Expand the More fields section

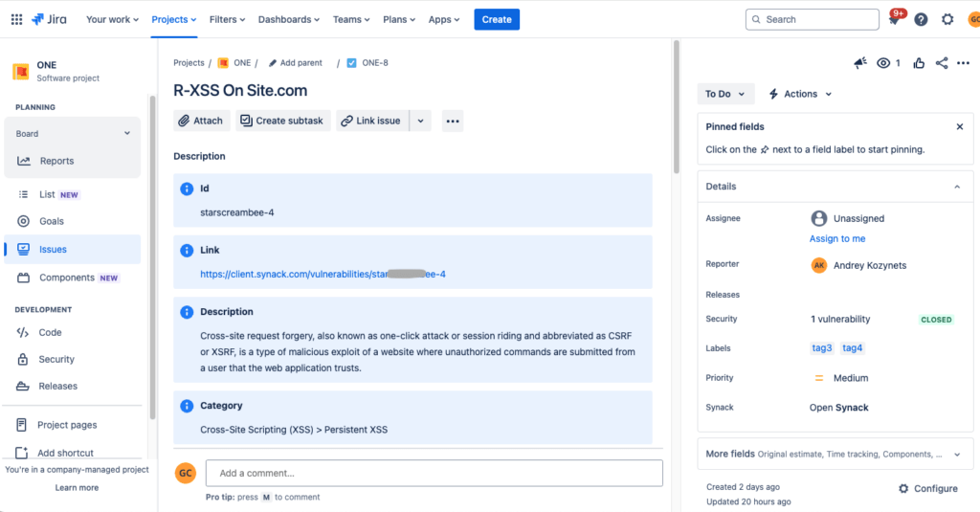(957, 455)
